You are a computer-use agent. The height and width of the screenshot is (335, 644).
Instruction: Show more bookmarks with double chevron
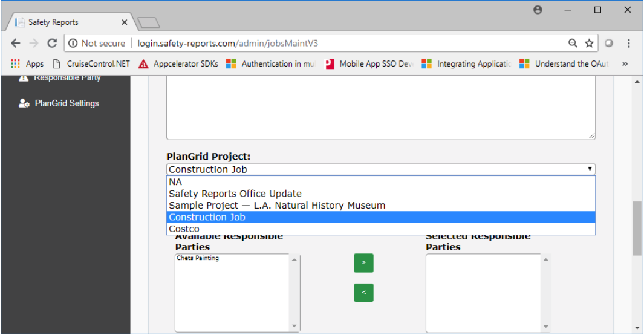pyautogui.click(x=625, y=63)
